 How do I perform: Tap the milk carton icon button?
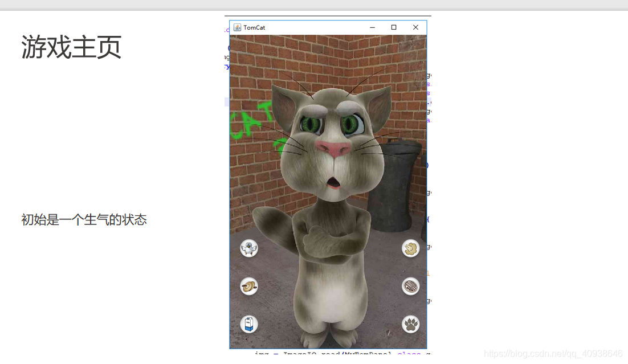coord(248,324)
